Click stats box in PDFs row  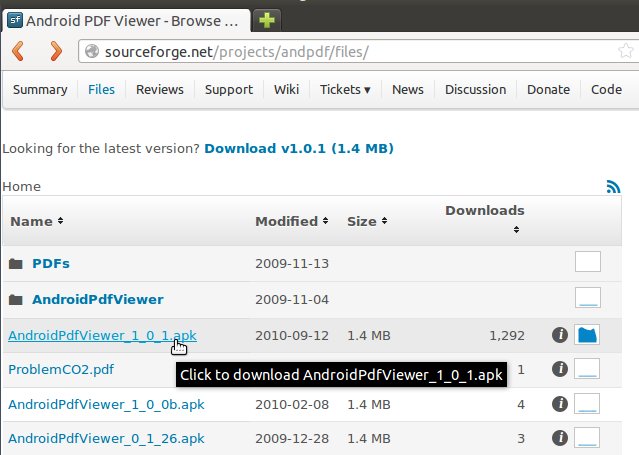[588, 261]
